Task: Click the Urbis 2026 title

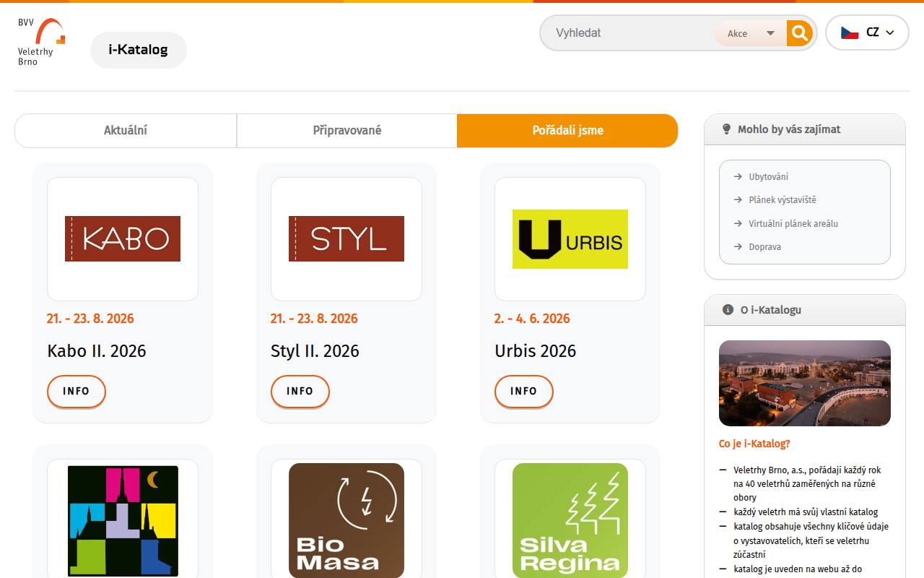Action: click(536, 351)
